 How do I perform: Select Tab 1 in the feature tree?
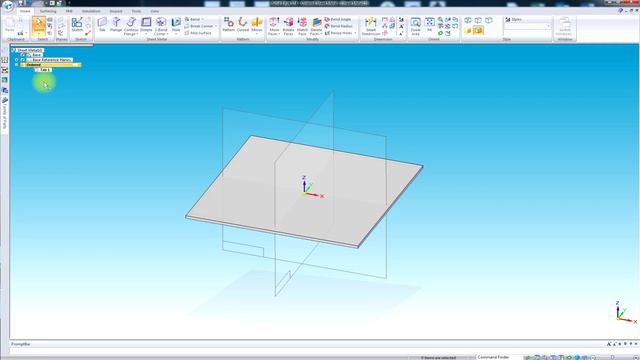coord(43,70)
